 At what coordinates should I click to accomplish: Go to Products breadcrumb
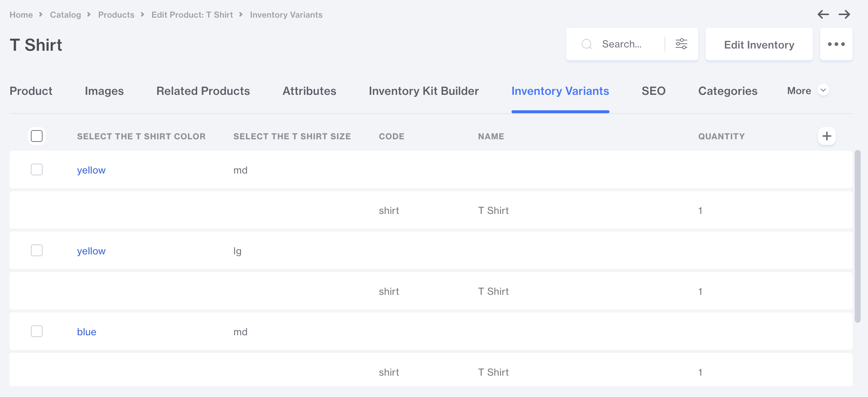(x=116, y=15)
